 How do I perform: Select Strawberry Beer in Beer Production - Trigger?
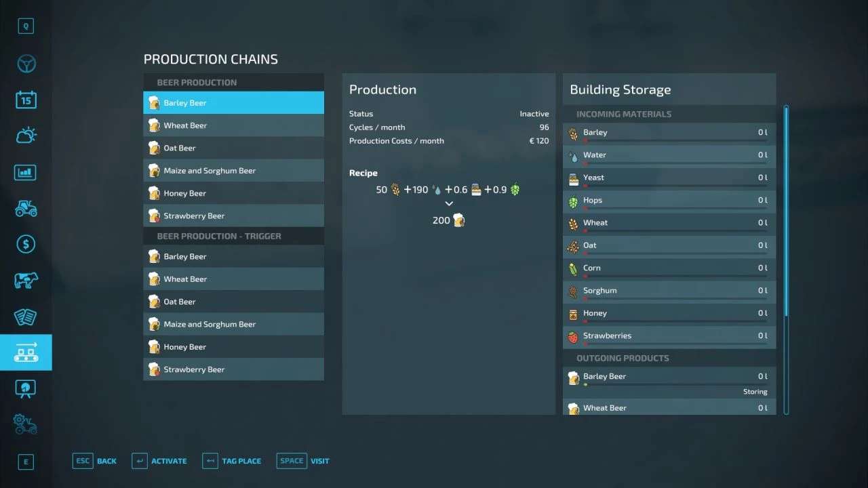(x=233, y=369)
